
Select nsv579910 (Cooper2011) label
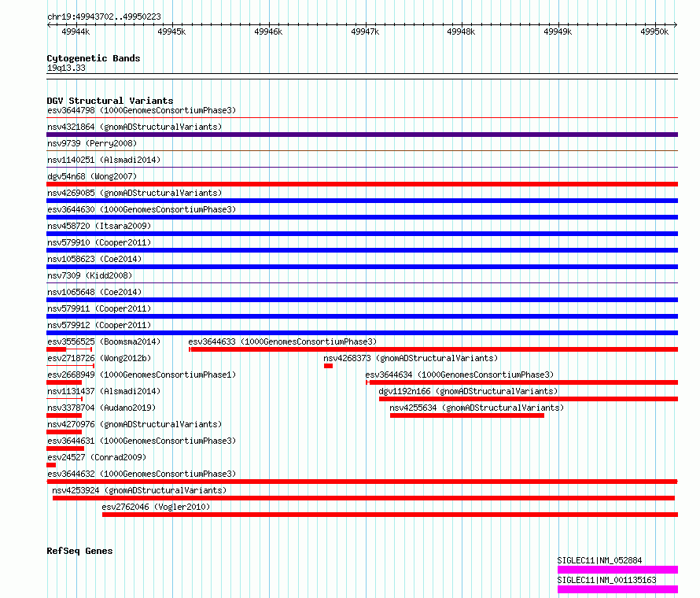pos(99,242)
